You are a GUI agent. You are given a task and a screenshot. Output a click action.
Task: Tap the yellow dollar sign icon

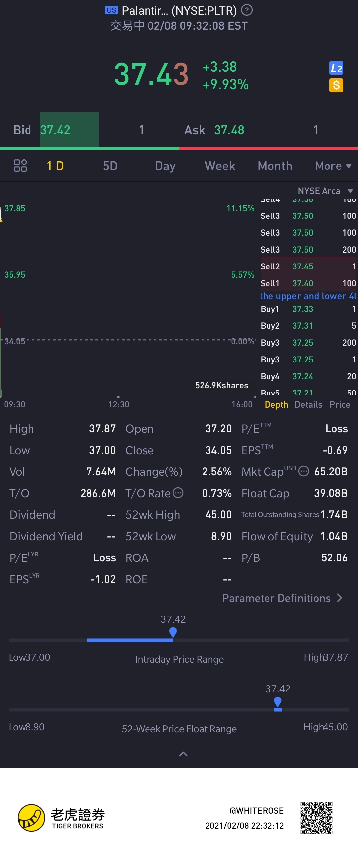(336, 85)
